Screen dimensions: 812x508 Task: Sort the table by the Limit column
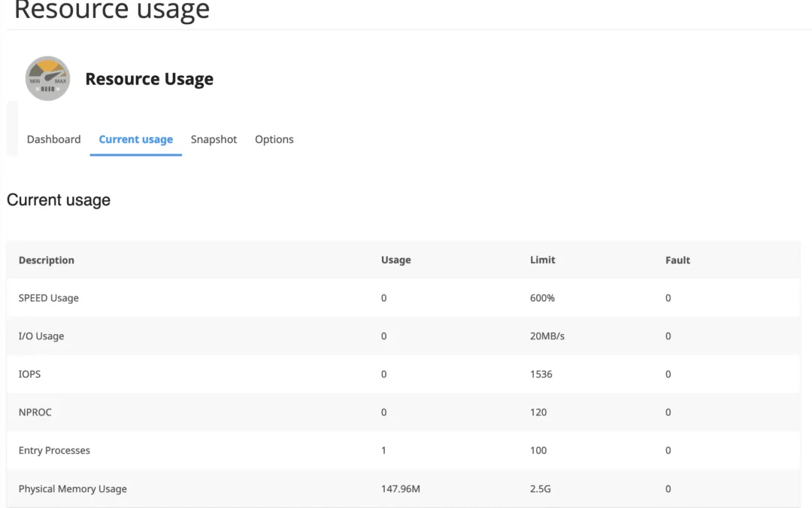click(x=543, y=260)
